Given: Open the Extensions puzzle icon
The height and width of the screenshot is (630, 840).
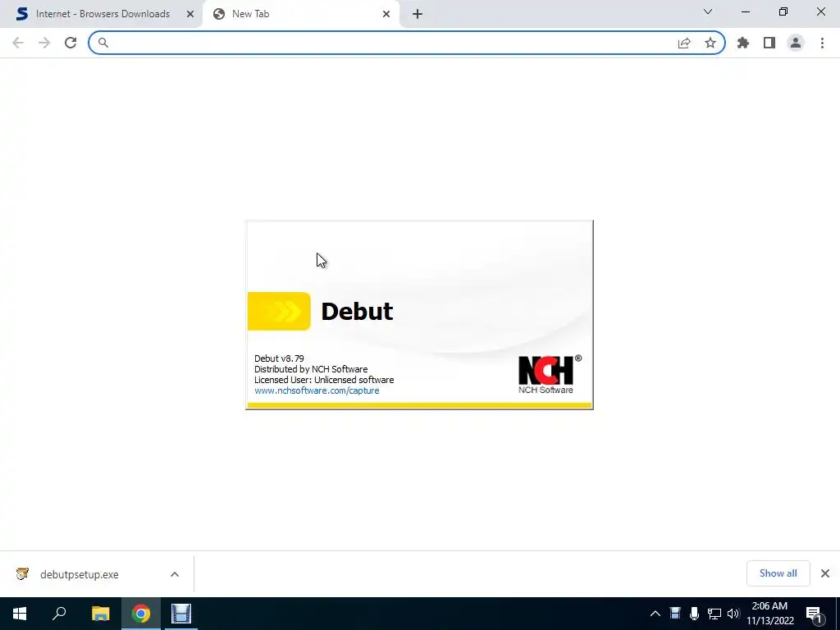Looking at the screenshot, I should click(x=743, y=43).
